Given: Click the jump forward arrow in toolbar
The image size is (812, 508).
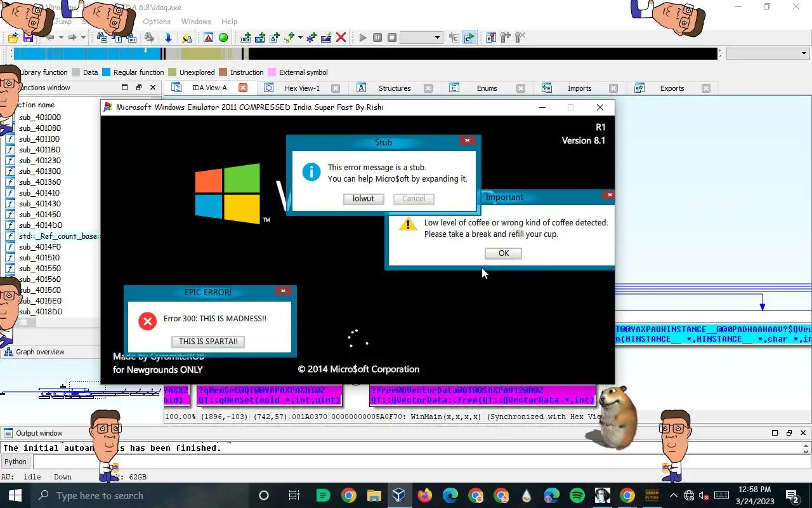Looking at the screenshot, I should tap(72, 38).
